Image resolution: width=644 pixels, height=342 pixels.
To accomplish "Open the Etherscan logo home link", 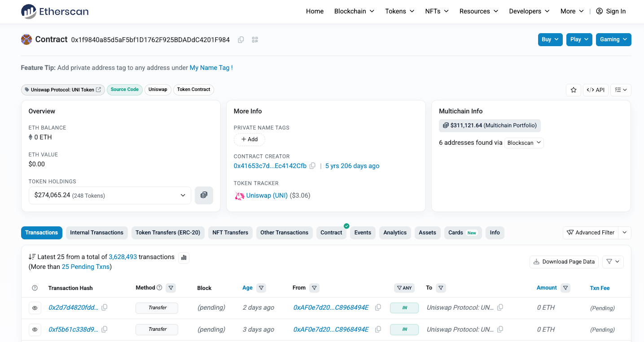I will click(55, 11).
